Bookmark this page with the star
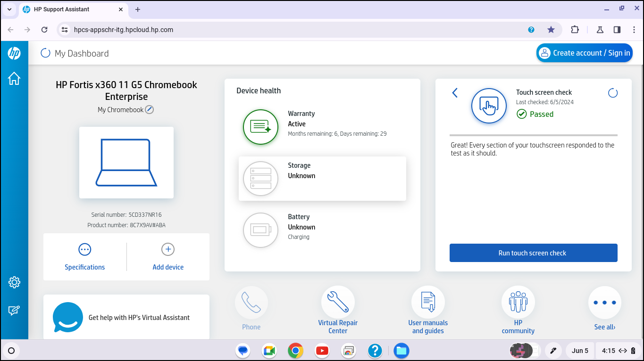Viewport: 644px width, 361px height. pos(551,30)
